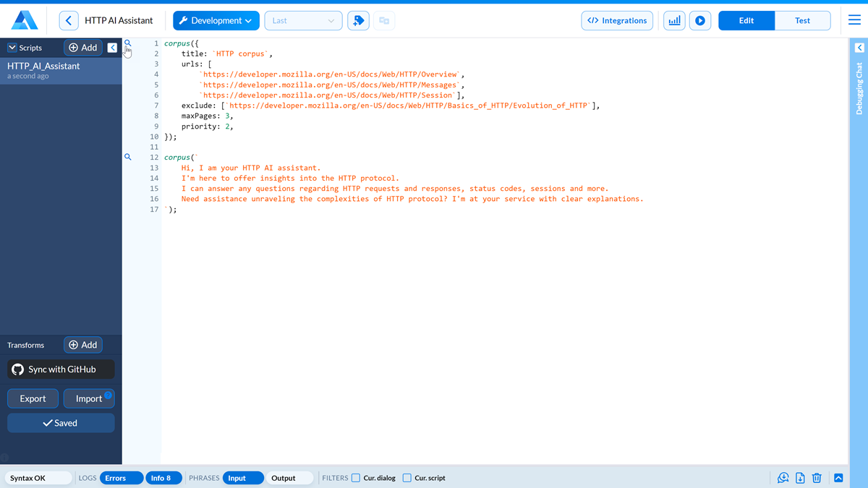This screenshot has height=488, width=868.
Task: Clear logs with the trash icon
Action: click(817, 478)
